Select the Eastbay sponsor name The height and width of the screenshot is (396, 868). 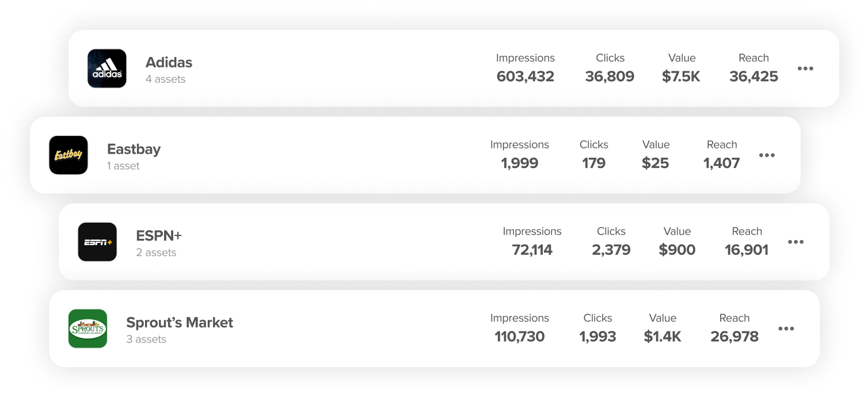134,149
